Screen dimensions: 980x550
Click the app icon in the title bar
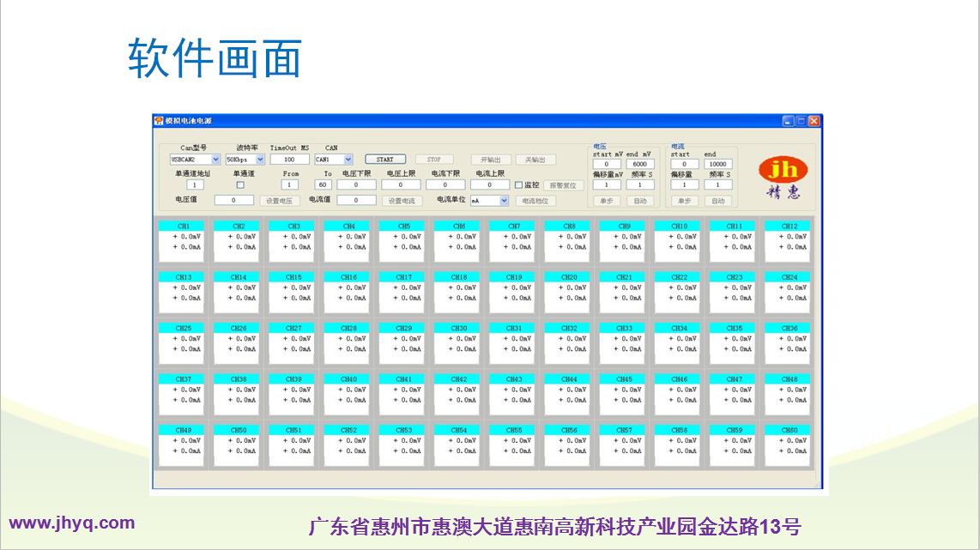click(159, 121)
